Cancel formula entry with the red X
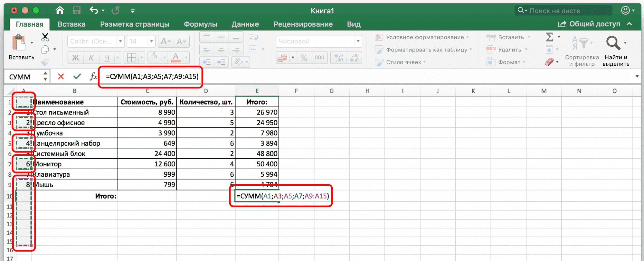The image size is (644, 261). (x=61, y=76)
